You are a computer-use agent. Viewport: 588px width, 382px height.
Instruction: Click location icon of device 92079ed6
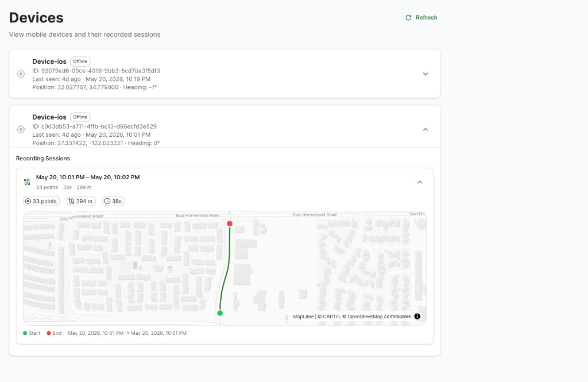(x=21, y=74)
